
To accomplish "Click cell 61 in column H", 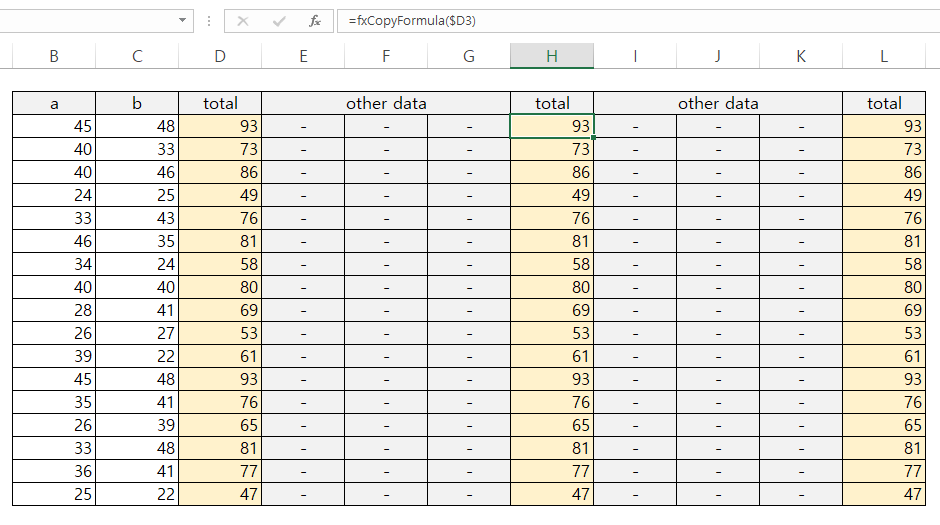I will pos(552,357).
